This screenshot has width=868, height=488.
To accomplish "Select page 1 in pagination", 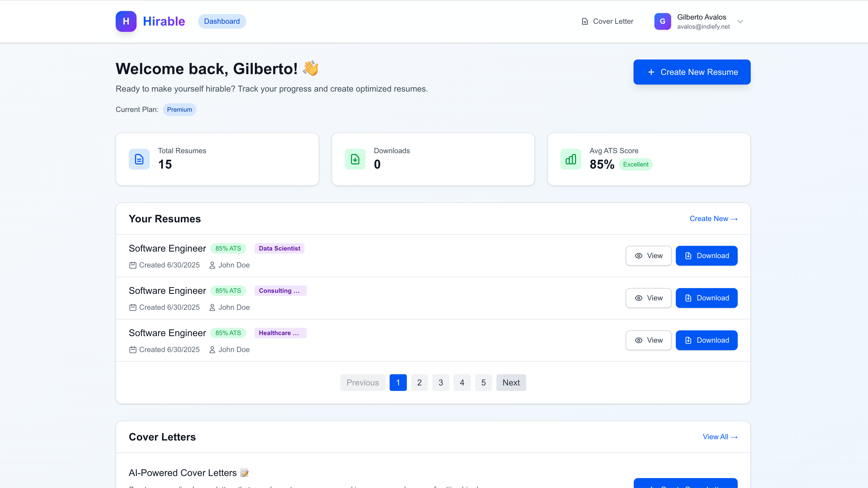I will [398, 383].
